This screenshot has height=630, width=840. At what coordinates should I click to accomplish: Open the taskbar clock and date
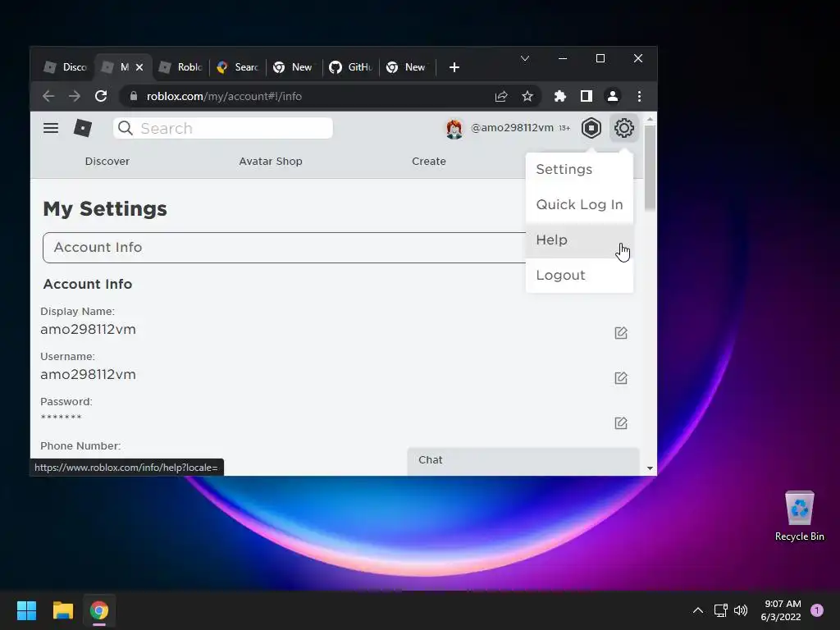click(x=781, y=610)
